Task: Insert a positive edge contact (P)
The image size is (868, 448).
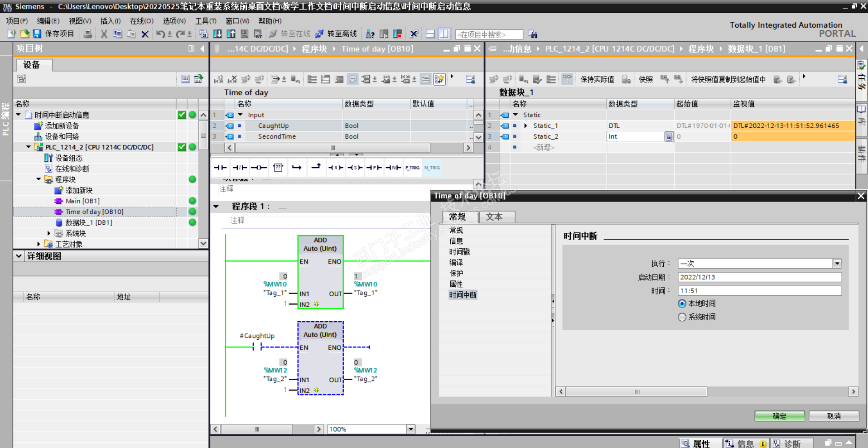Action: [x=374, y=168]
